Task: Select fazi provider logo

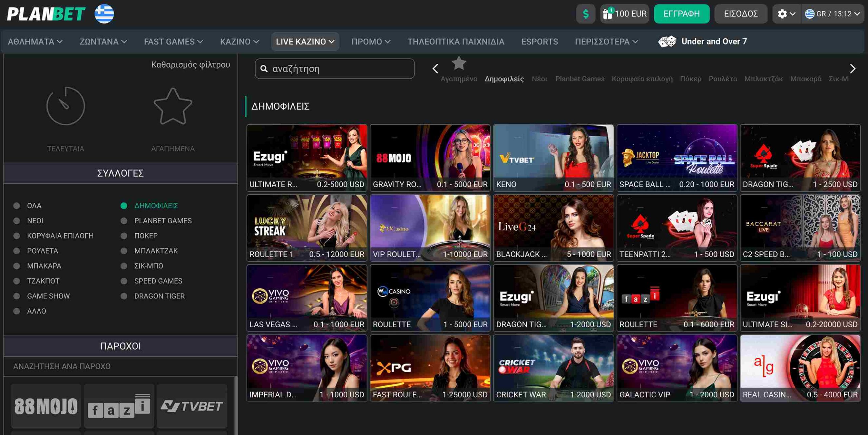Action: pos(119,406)
